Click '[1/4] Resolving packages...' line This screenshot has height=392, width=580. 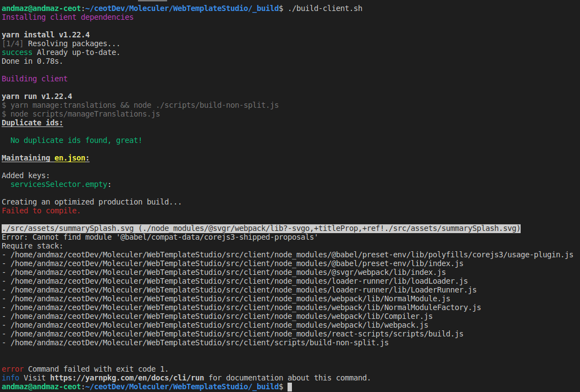(60, 43)
